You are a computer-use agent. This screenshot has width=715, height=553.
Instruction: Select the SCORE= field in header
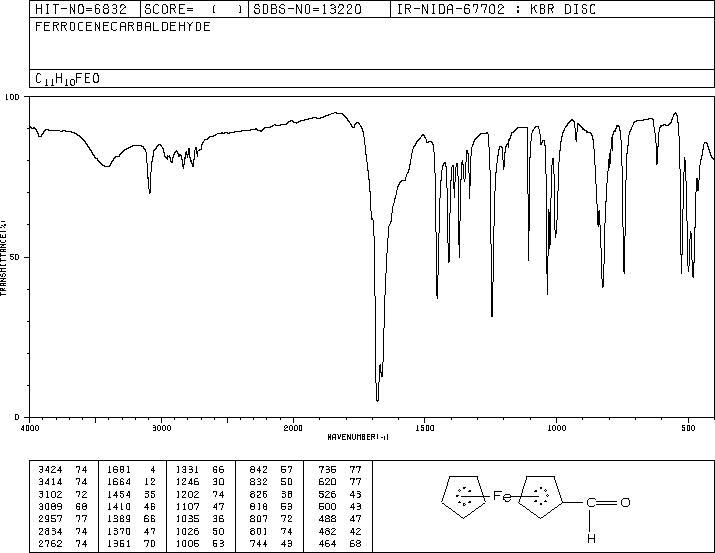coord(194,9)
